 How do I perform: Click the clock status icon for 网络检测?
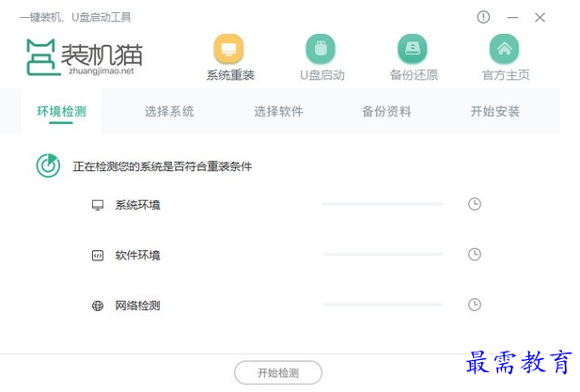click(x=475, y=305)
